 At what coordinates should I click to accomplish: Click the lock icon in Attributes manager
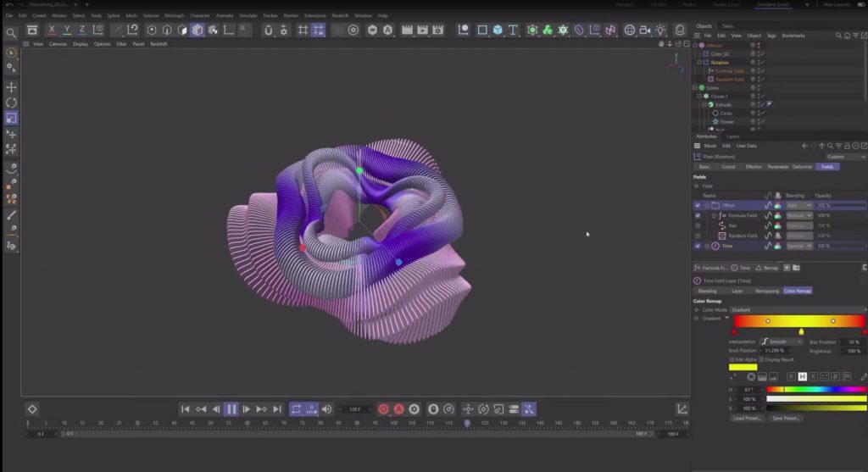(x=847, y=146)
